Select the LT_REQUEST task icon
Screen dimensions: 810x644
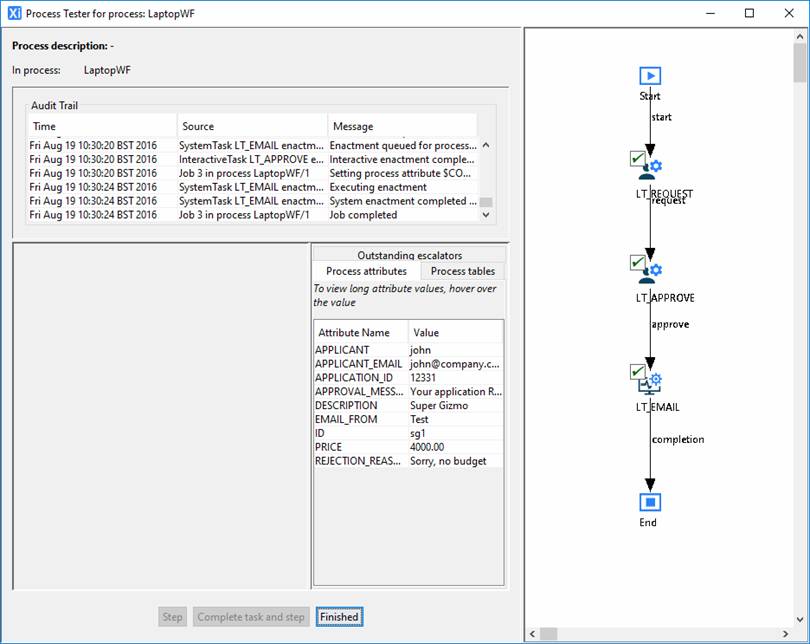point(651,168)
